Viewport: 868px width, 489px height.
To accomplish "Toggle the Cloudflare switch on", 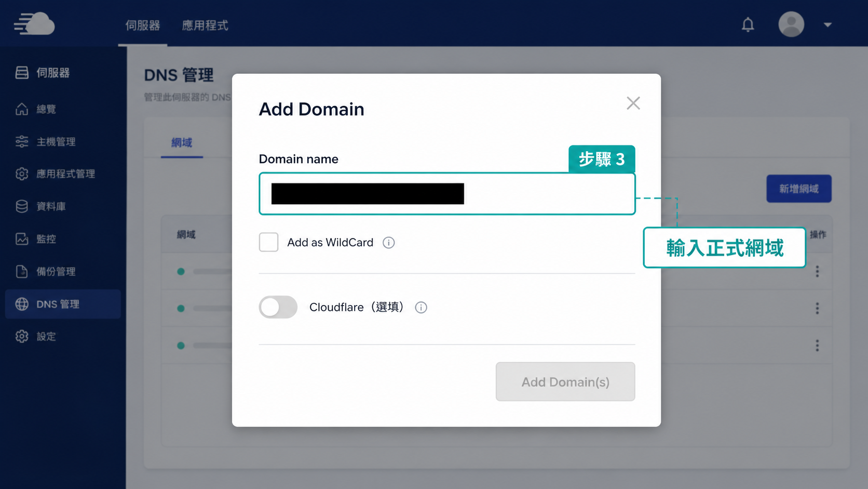I will tap(278, 307).
